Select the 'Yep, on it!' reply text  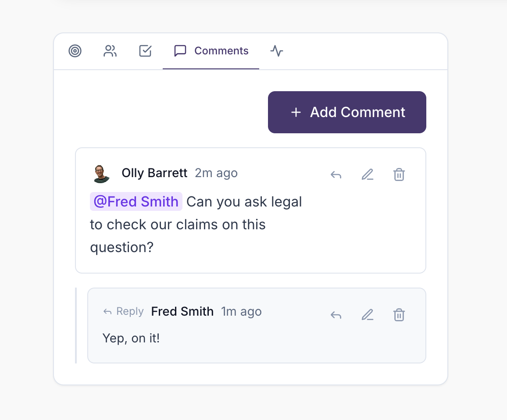click(x=131, y=338)
